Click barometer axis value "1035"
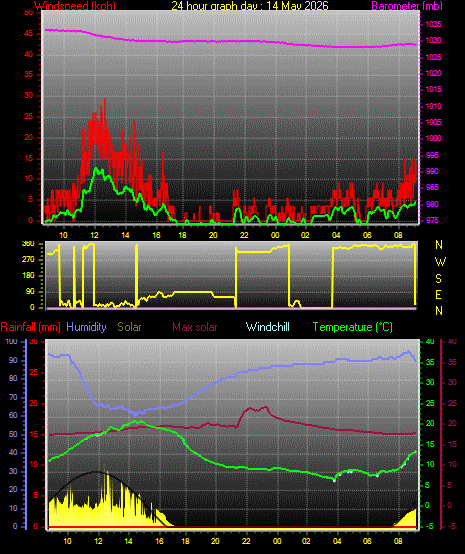The height and width of the screenshot is (554, 465). point(433,24)
